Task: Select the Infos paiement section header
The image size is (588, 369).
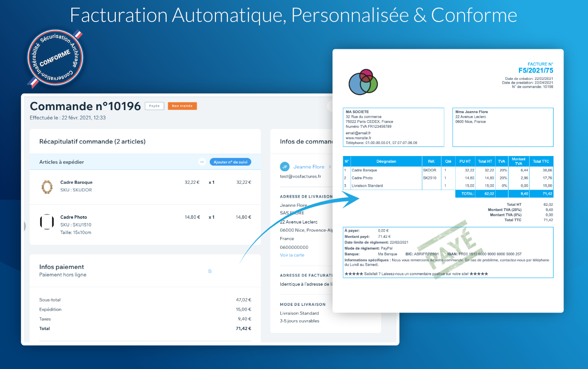Action: click(x=60, y=267)
